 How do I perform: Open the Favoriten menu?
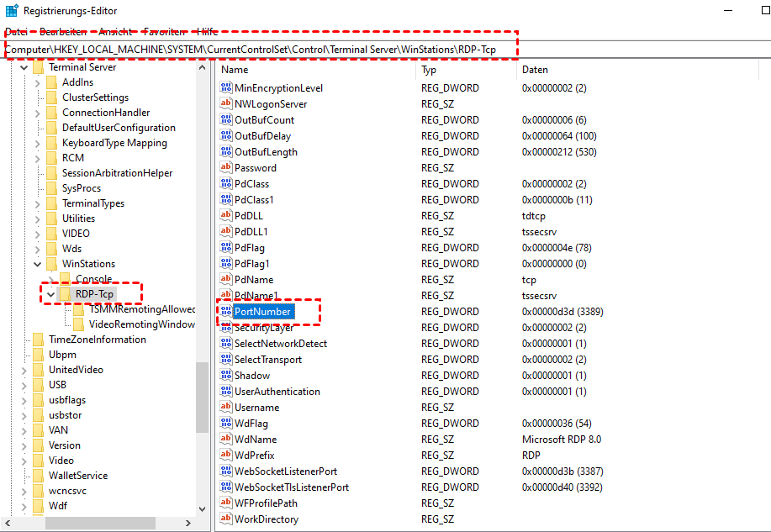pos(165,31)
